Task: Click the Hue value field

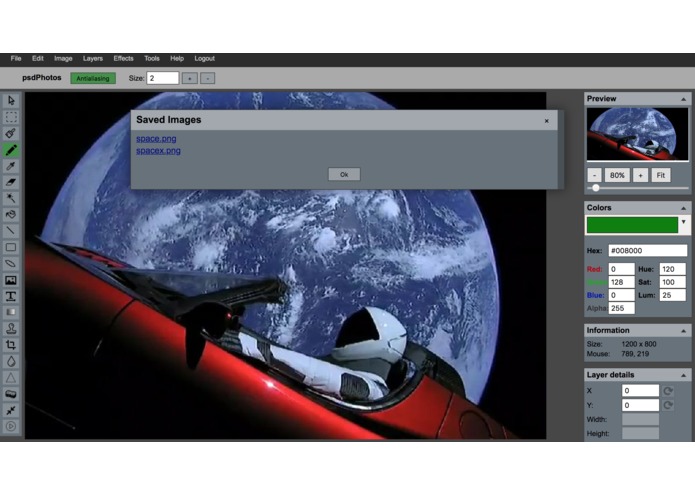Action: click(x=673, y=269)
